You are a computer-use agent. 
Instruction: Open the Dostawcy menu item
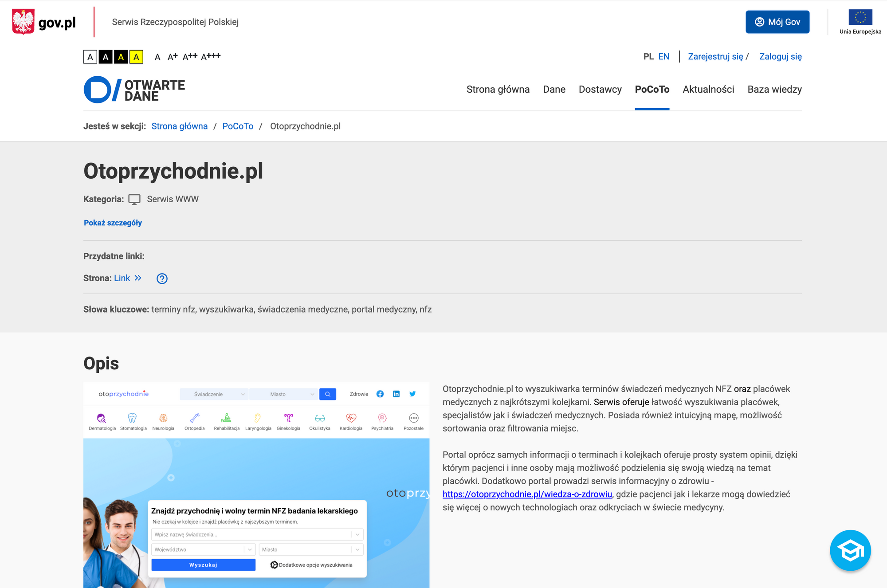600,90
